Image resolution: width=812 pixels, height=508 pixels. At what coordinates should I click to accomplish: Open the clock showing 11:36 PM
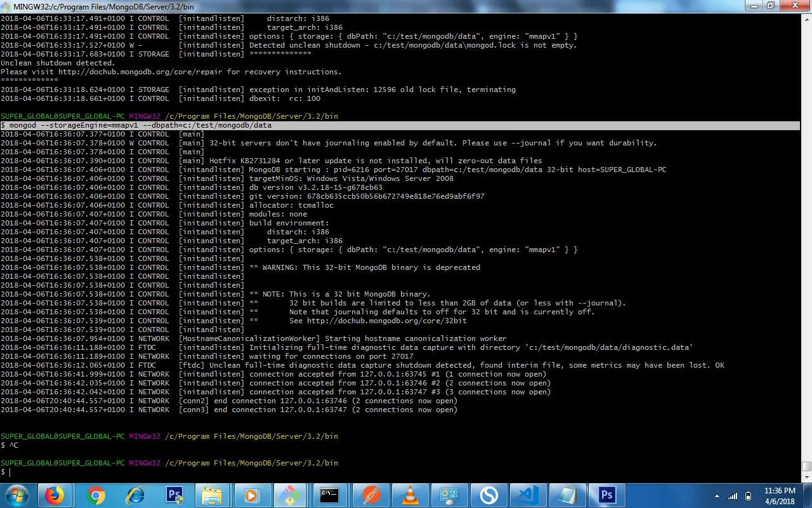click(x=780, y=496)
